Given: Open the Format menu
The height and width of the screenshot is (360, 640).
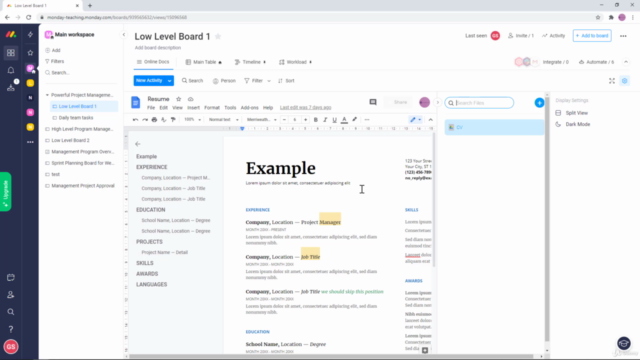Looking at the screenshot, I should (x=212, y=108).
